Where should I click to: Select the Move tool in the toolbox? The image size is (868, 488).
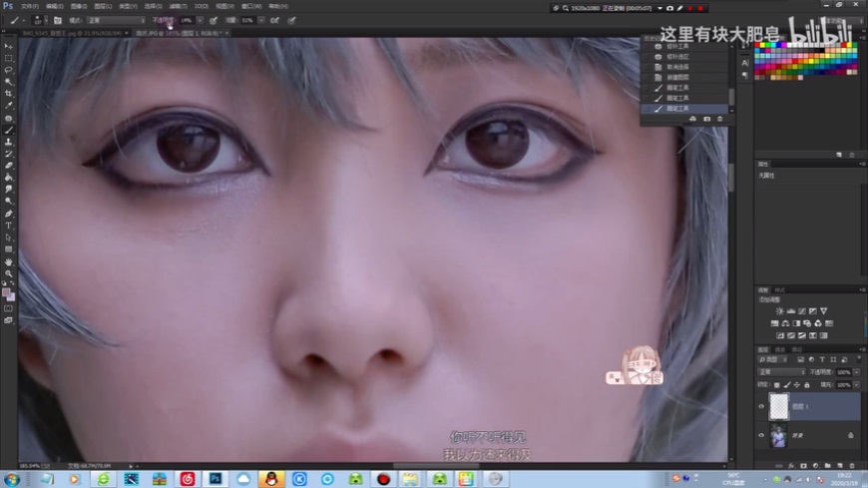click(9, 47)
